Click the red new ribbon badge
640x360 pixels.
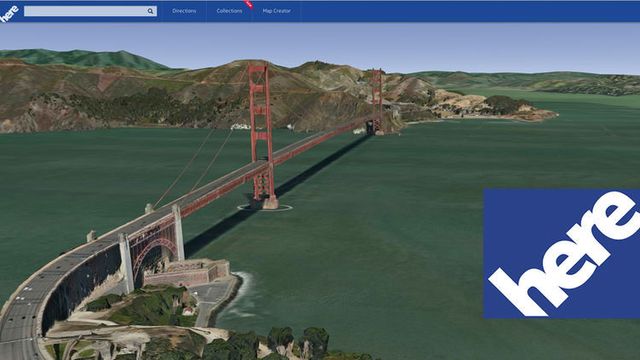pyautogui.click(x=248, y=4)
